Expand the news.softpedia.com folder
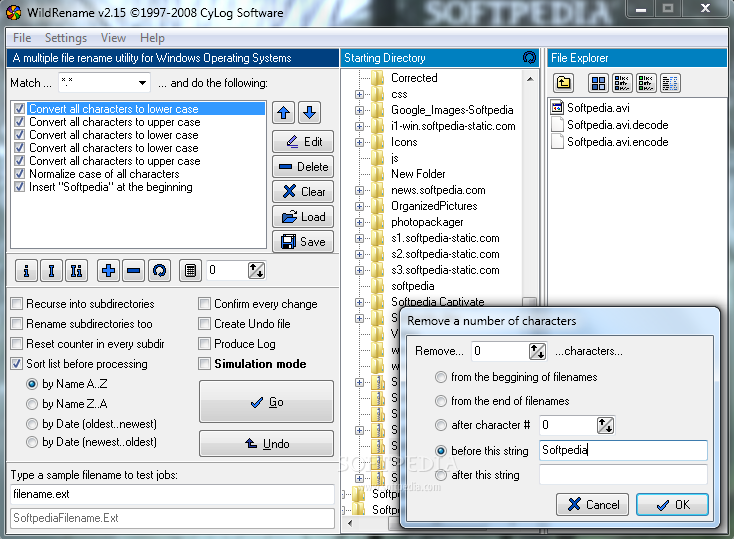734x539 pixels. point(359,191)
